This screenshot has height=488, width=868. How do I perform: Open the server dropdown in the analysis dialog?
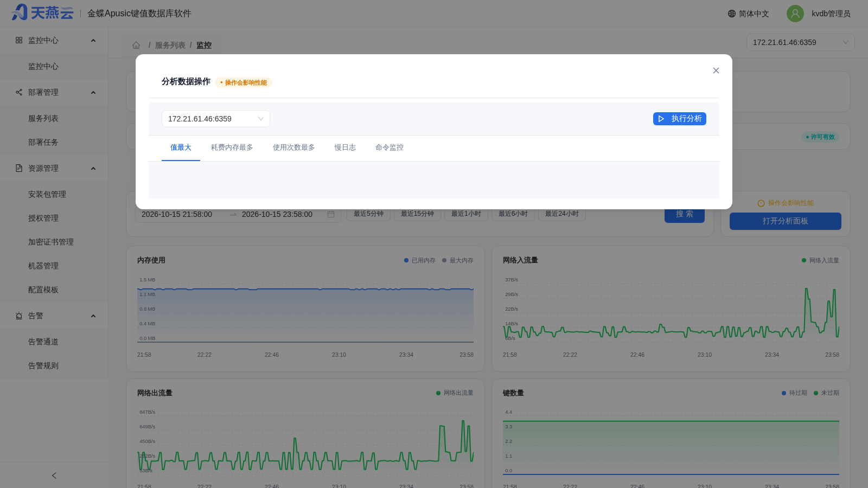point(216,119)
